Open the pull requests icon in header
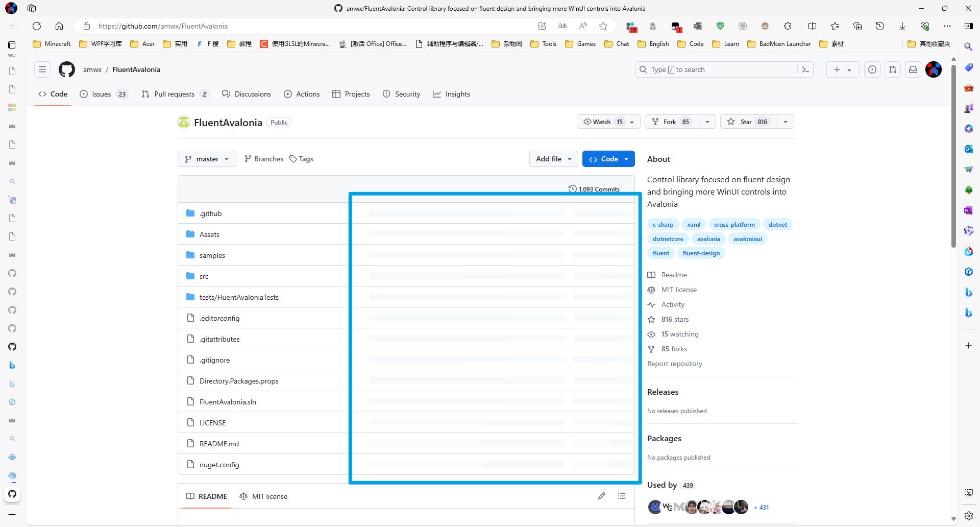This screenshot has height=527, width=980. [x=893, y=69]
